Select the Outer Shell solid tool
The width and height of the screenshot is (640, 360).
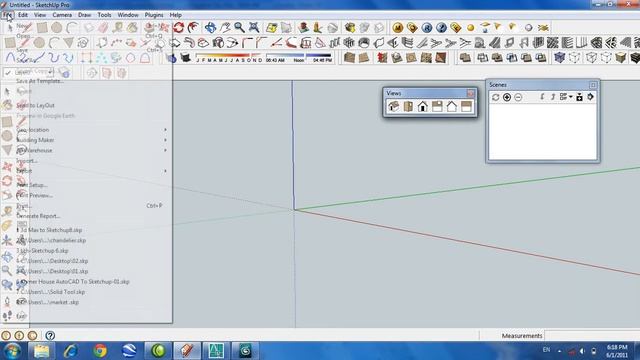coord(465,58)
